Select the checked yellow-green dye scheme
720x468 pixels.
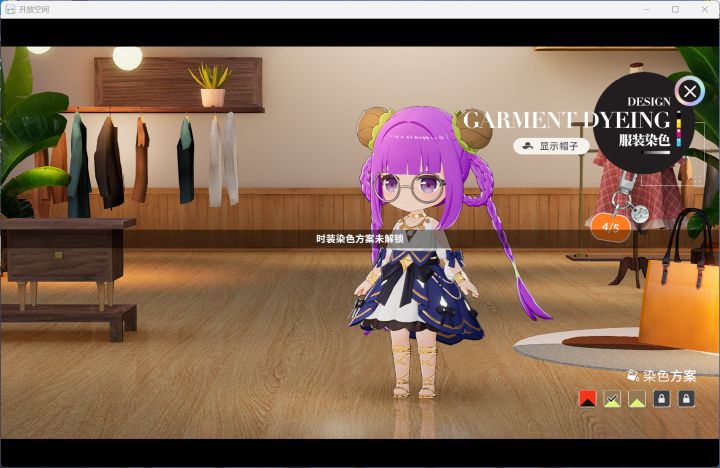tap(612, 399)
